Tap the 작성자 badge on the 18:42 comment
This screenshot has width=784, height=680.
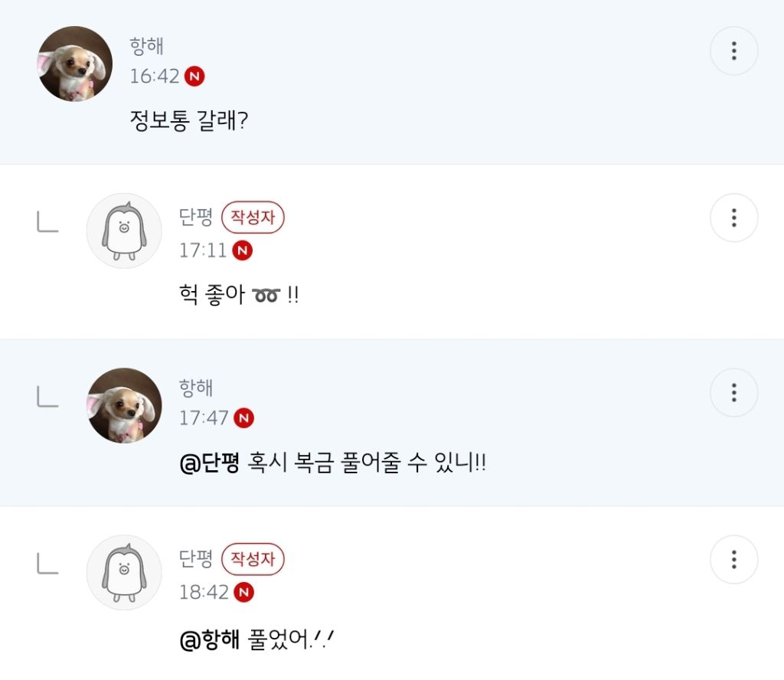click(253, 560)
